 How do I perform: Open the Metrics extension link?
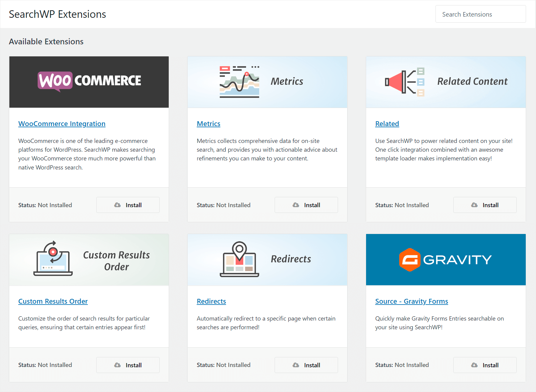pyautogui.click(x=209, y=124)
